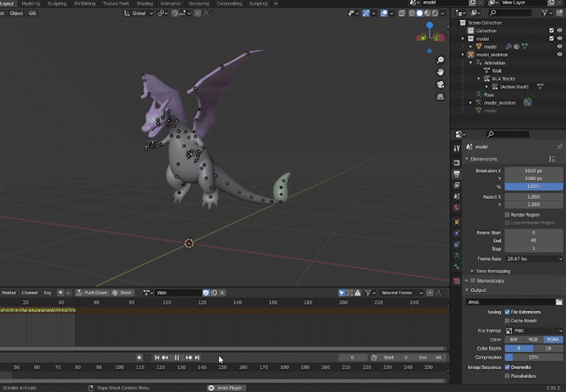
Task: Enable the Render Region checkbox
Action: click(x=507, y=215)
